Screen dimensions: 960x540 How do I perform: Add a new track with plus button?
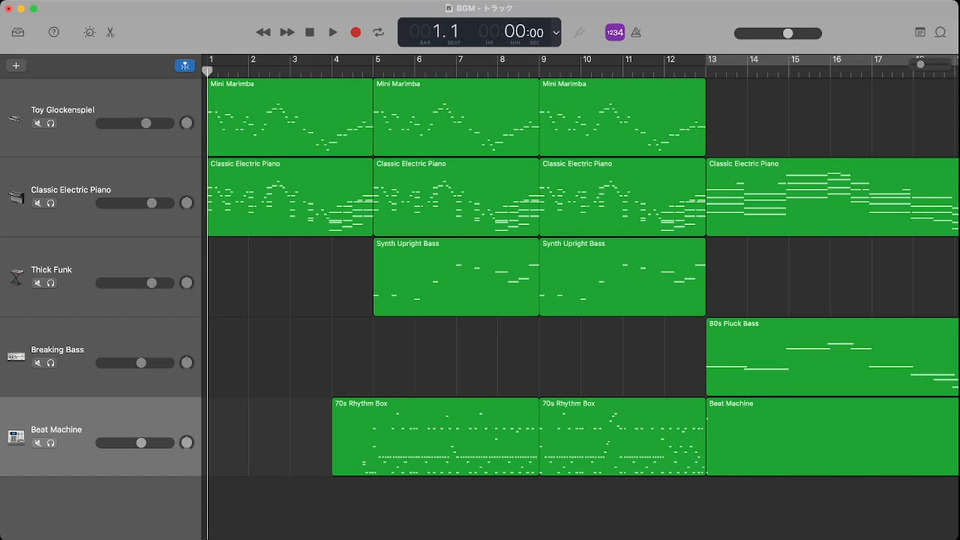tap(16, 66)
